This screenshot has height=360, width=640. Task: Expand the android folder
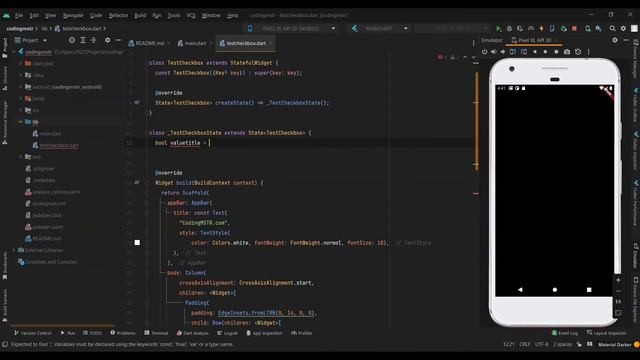[x=20, y=87]
